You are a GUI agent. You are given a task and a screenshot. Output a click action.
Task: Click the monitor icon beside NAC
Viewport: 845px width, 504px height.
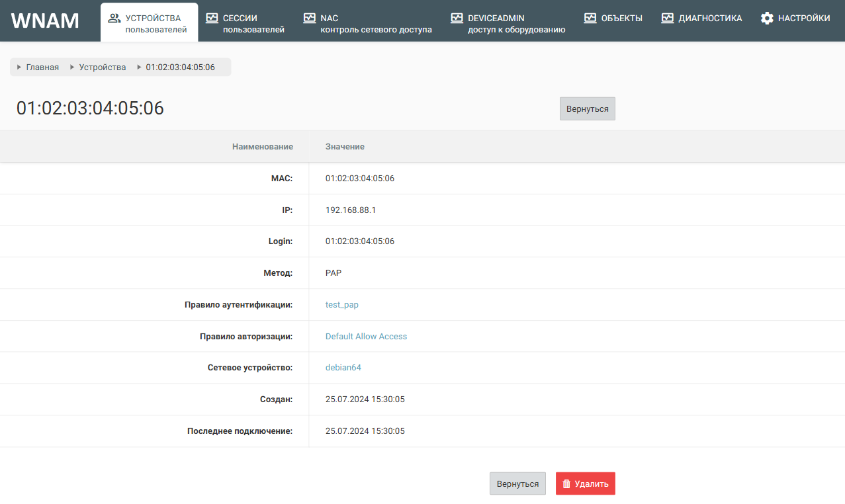[x=309, y=19]
